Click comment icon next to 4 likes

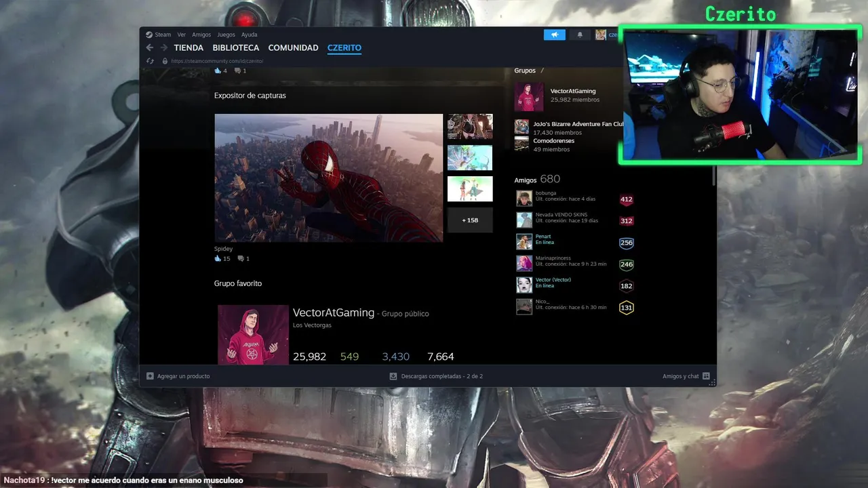pos(238,70)
